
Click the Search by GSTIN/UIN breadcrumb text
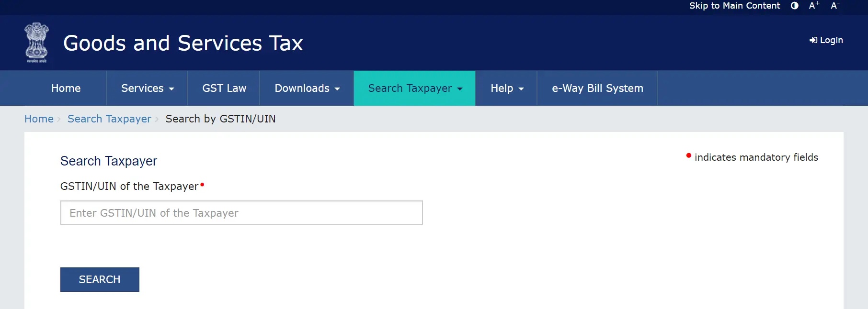220,119
